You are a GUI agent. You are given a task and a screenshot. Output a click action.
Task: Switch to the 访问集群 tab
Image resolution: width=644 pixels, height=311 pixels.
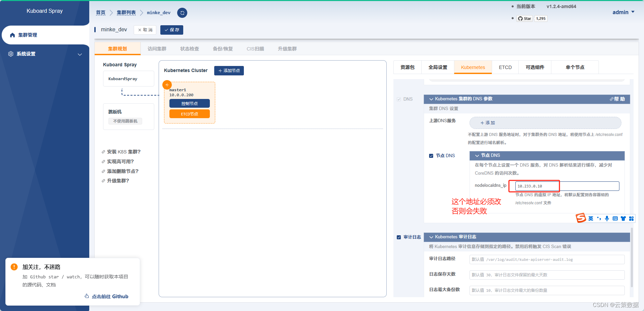tap(157, 49)
